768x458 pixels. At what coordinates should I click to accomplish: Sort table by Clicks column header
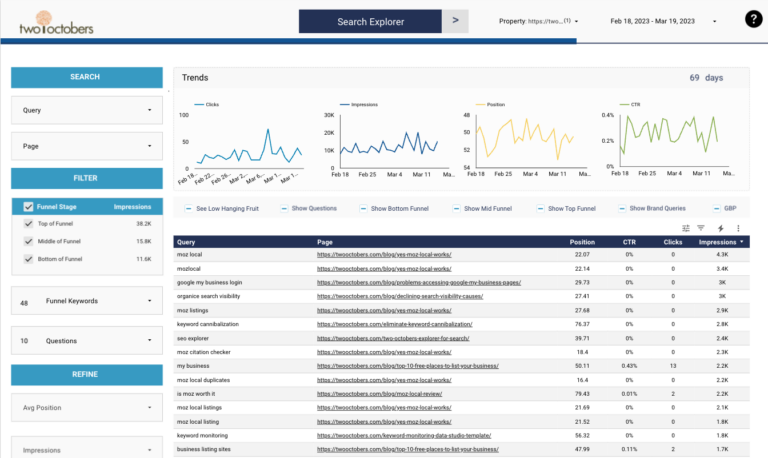pos(672,242)
